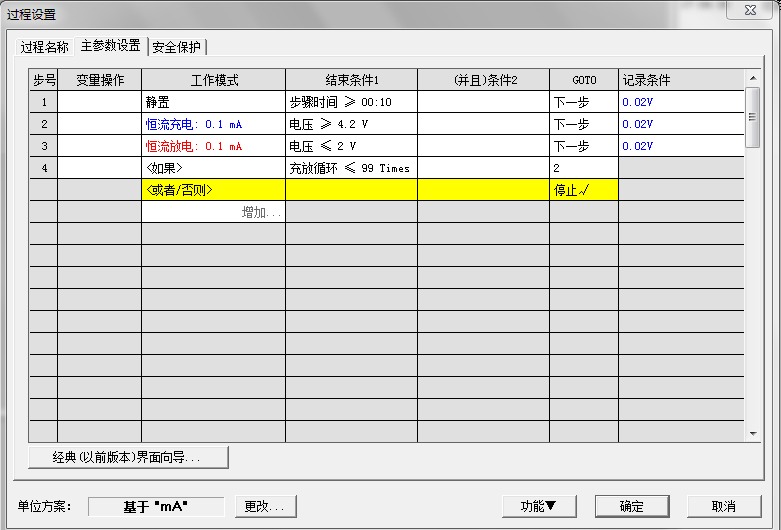Click the GOTO column header
Screen dimensions: 781x530
click(584, 80)
